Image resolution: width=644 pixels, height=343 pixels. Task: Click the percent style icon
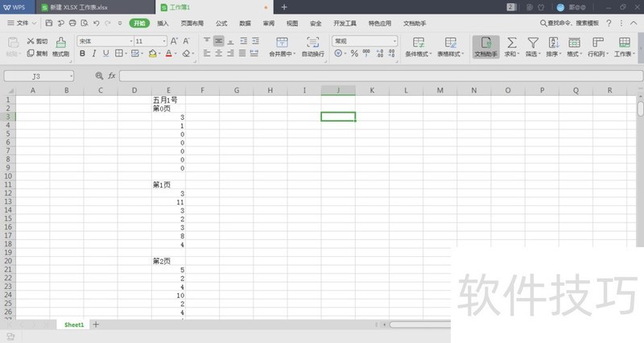(x=354, y=53)
